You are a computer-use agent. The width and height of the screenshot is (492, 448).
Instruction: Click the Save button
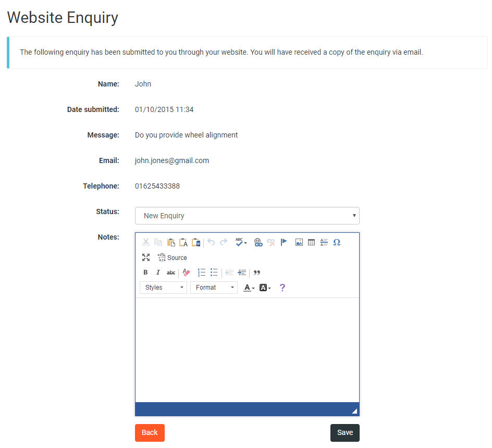(345, 432)
